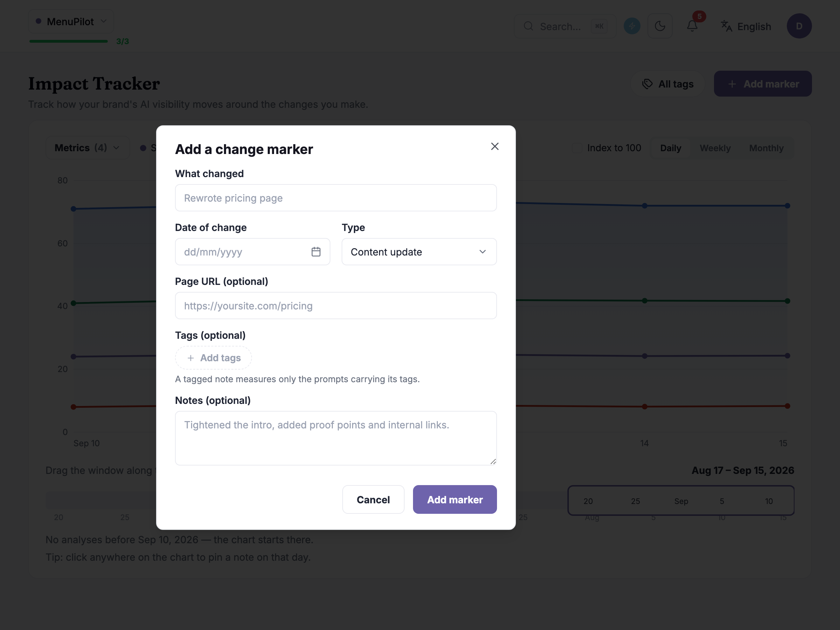Expand the MenuPilot brand switcher
840x630 pixels.
71,22
